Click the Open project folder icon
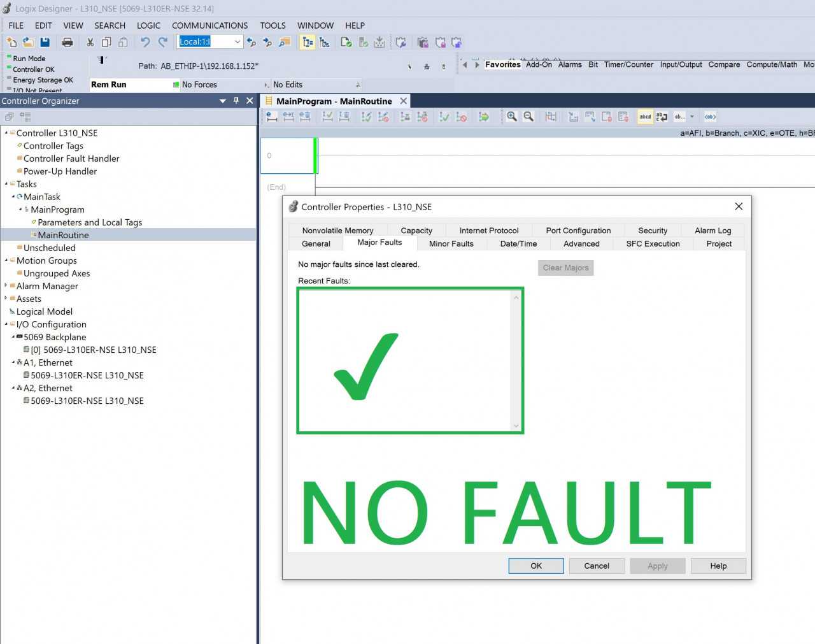 pyautogui.click(x=28, y=42)
